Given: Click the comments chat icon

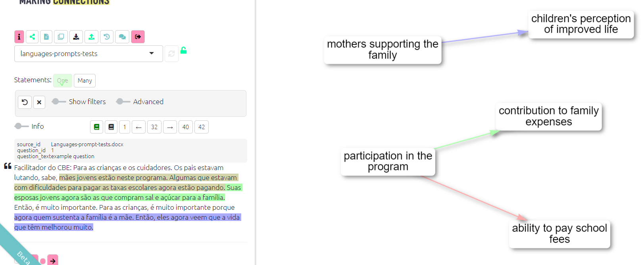Looking at the screenshot, I should pos(122,37).
